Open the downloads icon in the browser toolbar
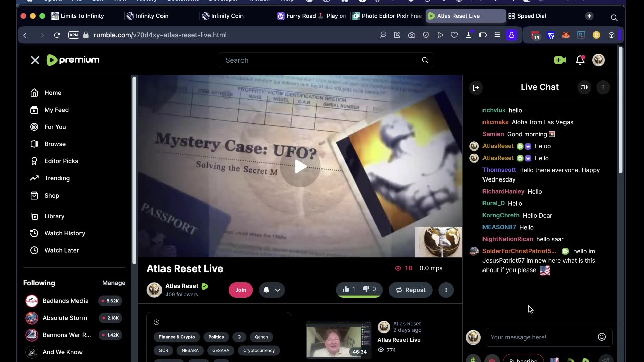This screenshot has height=362, width=644. tap(468, 35)
